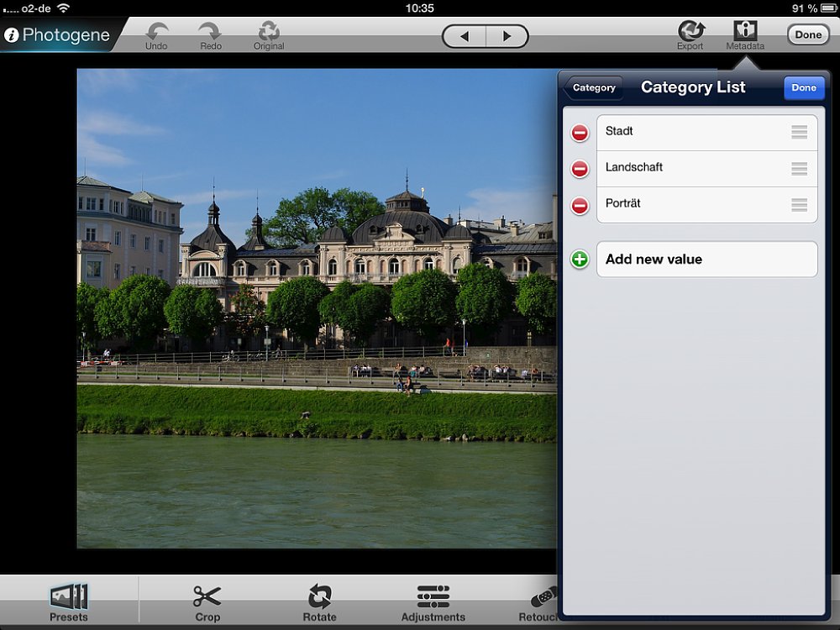Open the Presets tool
This screenshot has height=630, width=840.
(x=69, y=599)
